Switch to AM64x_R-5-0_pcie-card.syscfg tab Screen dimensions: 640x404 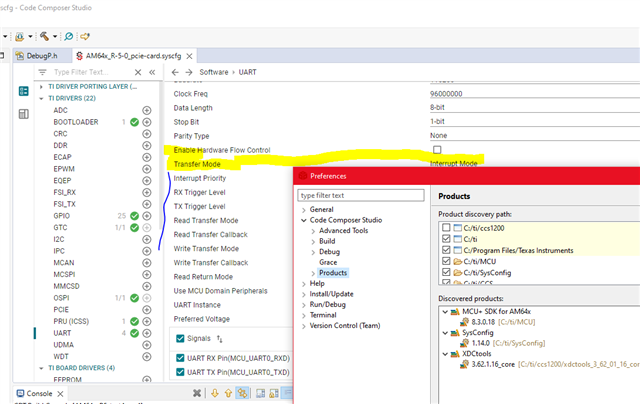click(133, 56)
